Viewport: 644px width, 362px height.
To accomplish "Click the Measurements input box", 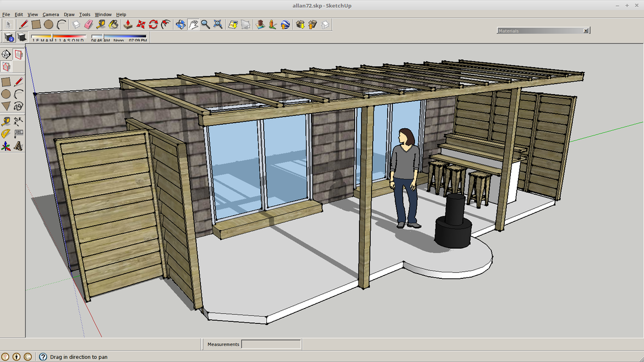I will pyautogui.click(x=271, y=344).
